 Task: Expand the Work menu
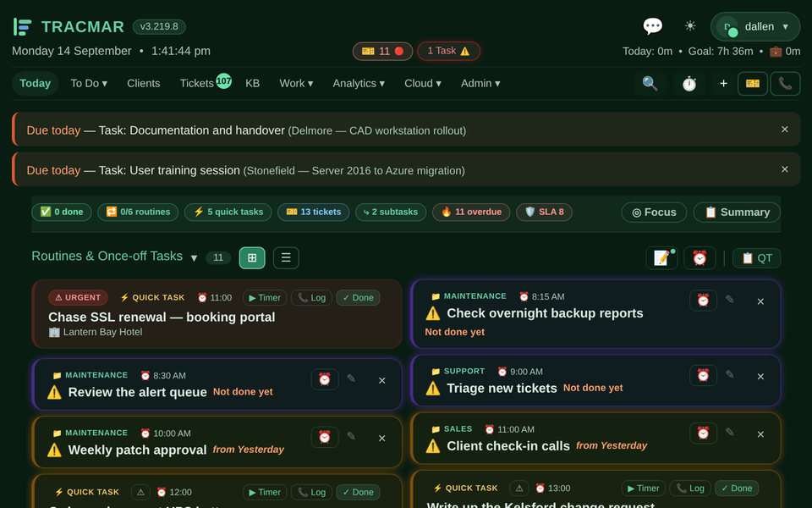pyautogui.click(x=296, y=84)
